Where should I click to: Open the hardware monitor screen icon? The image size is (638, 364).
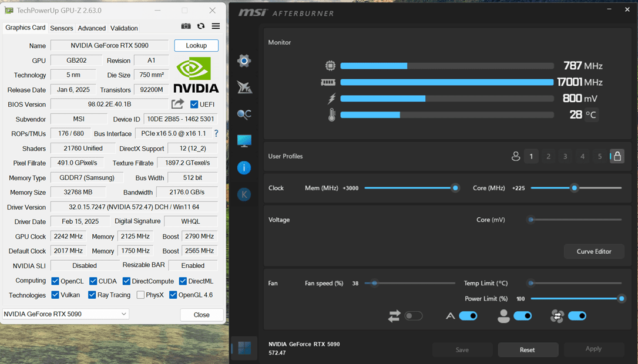click(x=244, y=141)
